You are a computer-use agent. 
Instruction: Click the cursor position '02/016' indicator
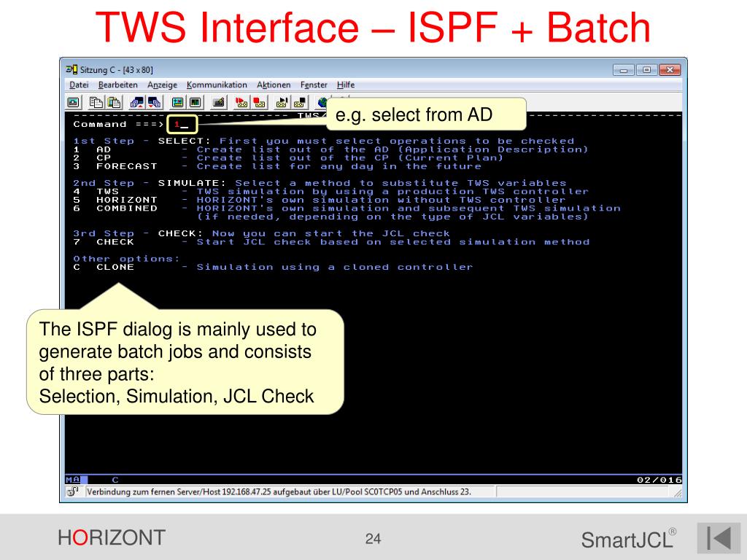(659, 480)
